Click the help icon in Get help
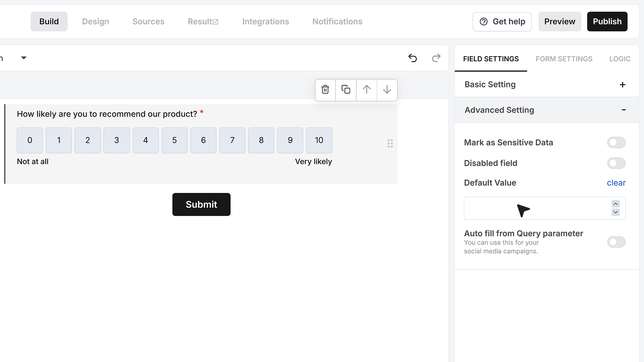This screenshot has height=362, width=644. tap(484, 21)
